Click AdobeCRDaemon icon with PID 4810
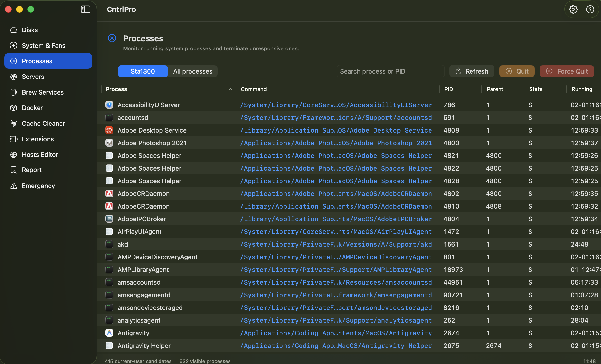This screenshot has height=364, width=601. pyautogui.click(x=109, y=206)
